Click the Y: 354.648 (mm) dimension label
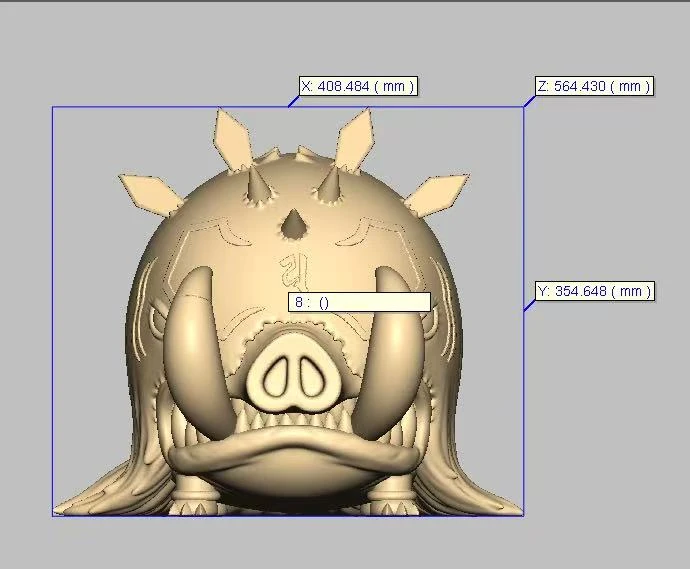 [x=594, y=292]
